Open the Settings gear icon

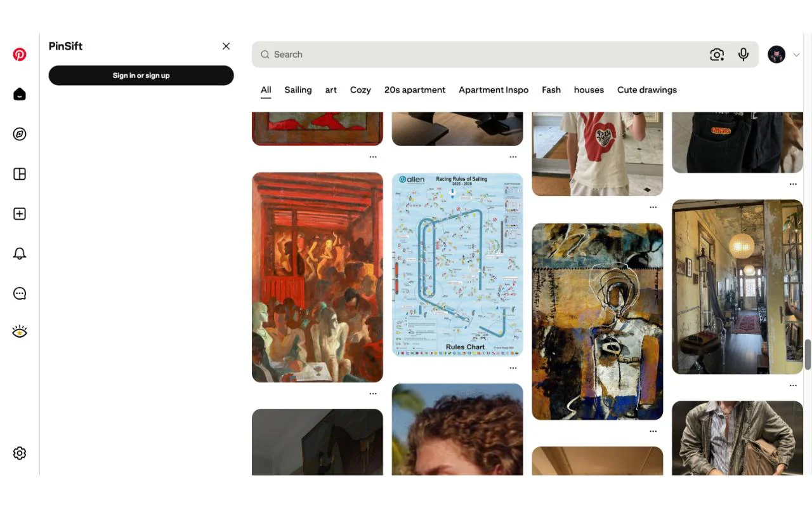(20, 453)
